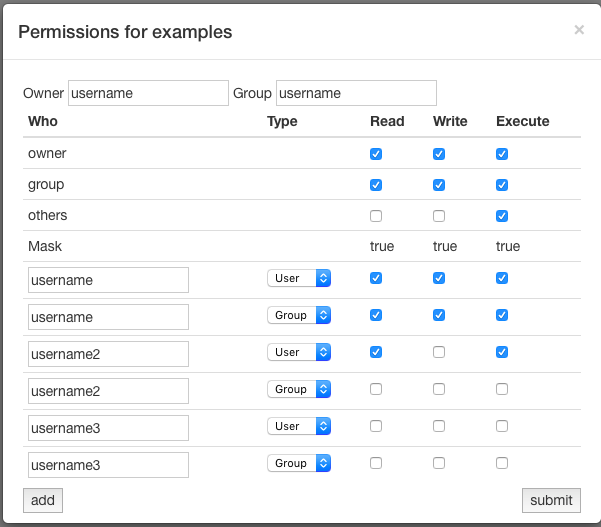Viewport: 601px width, 527px height.
Task: Enable Read for username2 Group row
Action: click(x=376, y=389)
